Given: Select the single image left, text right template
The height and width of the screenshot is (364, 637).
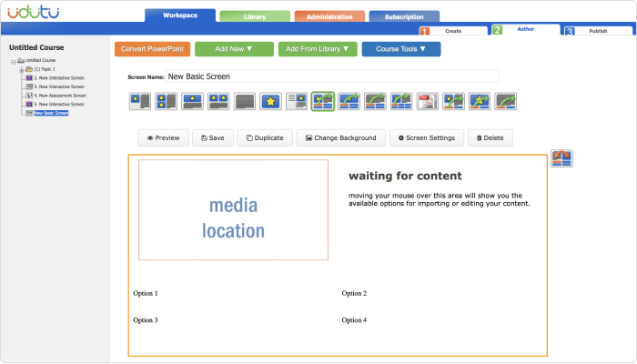Looking at the screenshot, I should coord(140,101).
